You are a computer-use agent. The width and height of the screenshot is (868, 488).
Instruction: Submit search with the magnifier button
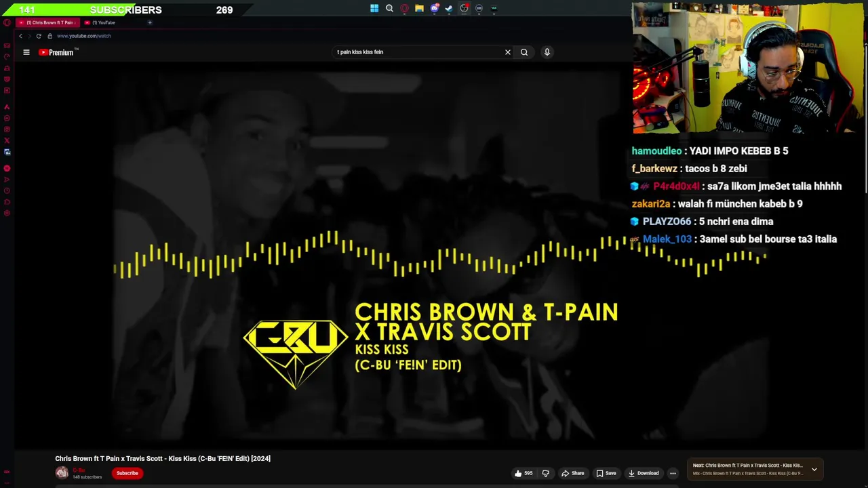point(524,52)
